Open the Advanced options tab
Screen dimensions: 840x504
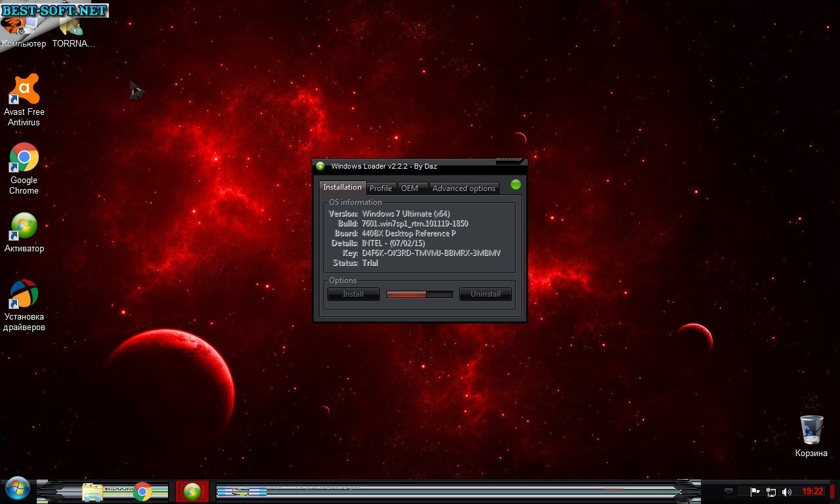click(464, 188)
